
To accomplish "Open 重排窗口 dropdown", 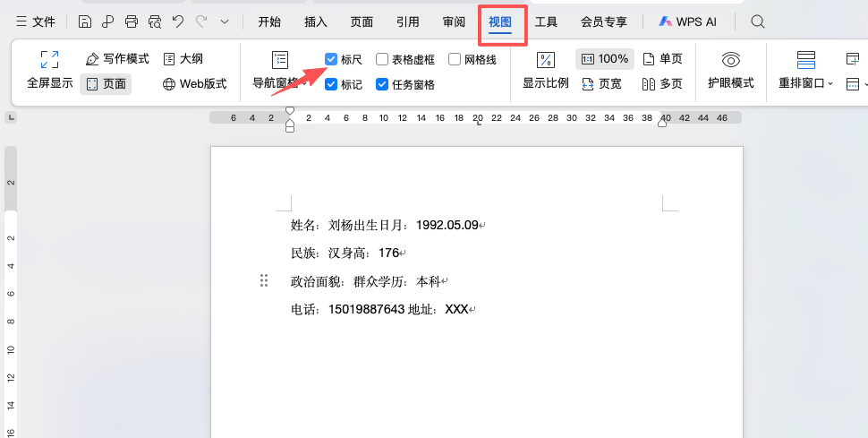I will point(806,71).
